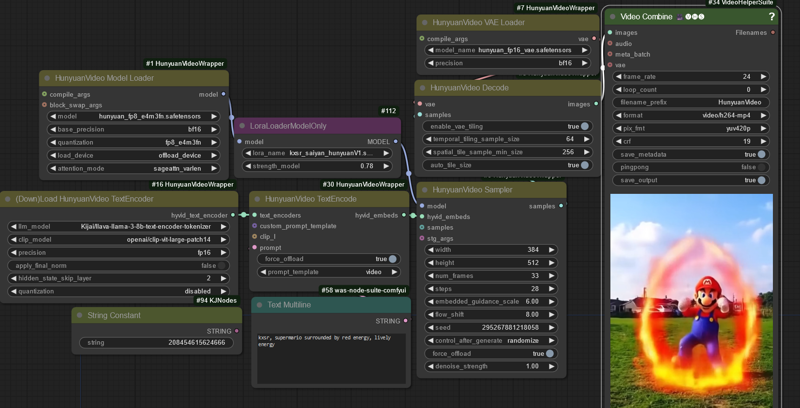Screen dimensions: 800x408
Task: Open the lora_name combo in LoraLoaderModelOnly
Action: (317, 153)
